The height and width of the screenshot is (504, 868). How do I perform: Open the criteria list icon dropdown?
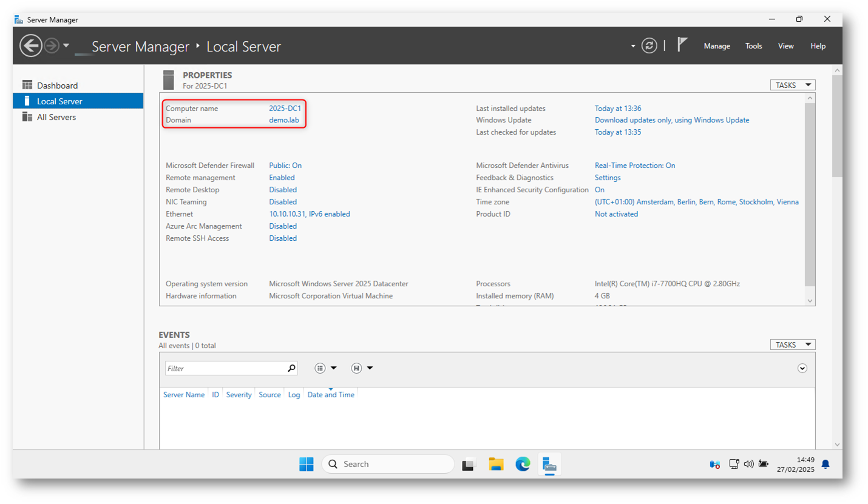point(326,368)
